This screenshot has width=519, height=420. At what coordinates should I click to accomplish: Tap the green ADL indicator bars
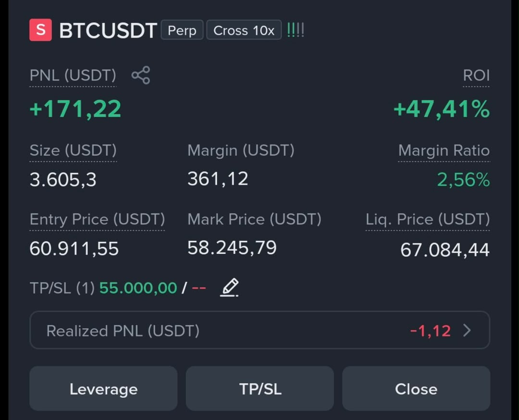[x=296, y=30]
